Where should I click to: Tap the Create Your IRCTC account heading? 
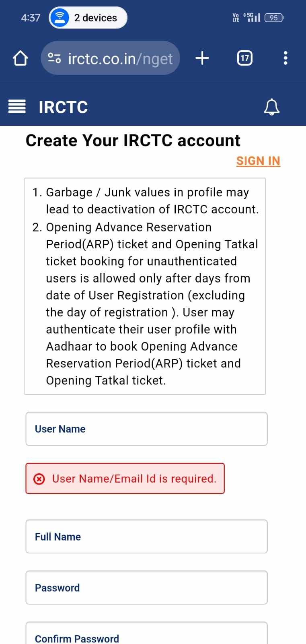[x=133, y=140]
